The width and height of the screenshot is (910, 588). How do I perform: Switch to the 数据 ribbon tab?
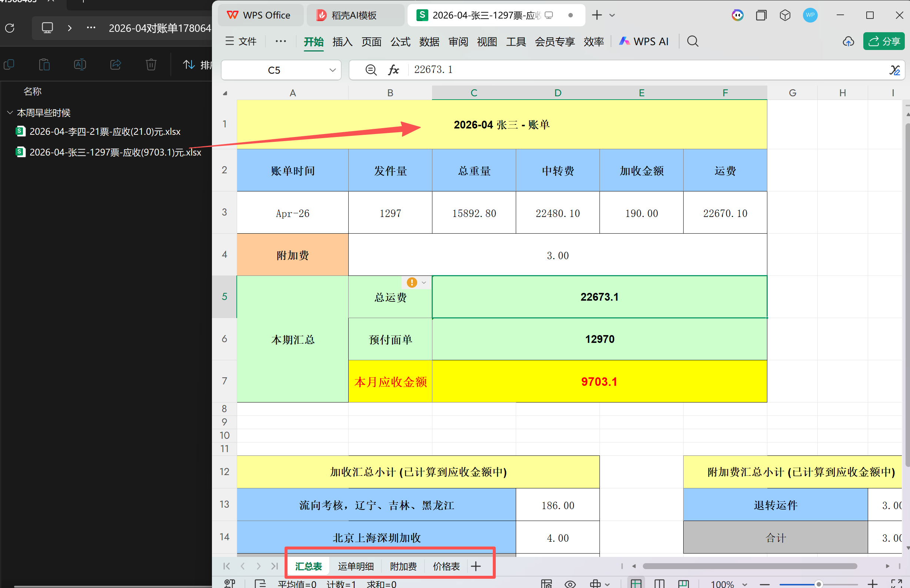coord(429,41)
